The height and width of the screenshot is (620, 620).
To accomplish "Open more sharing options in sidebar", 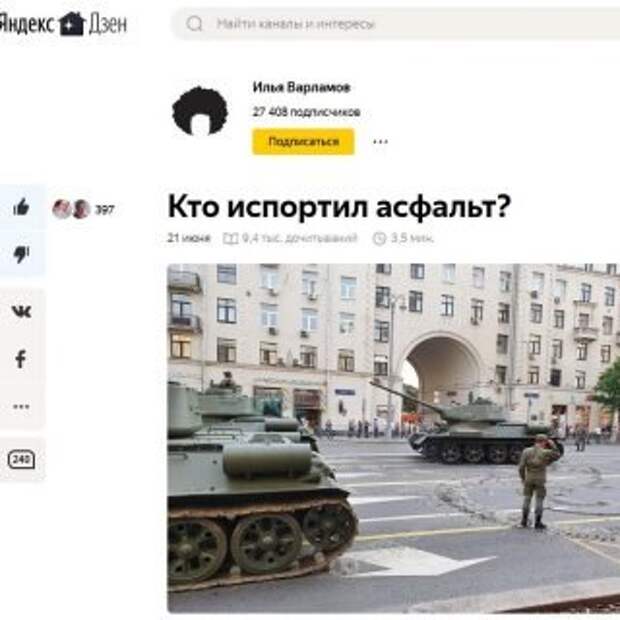I will [21, 406].
